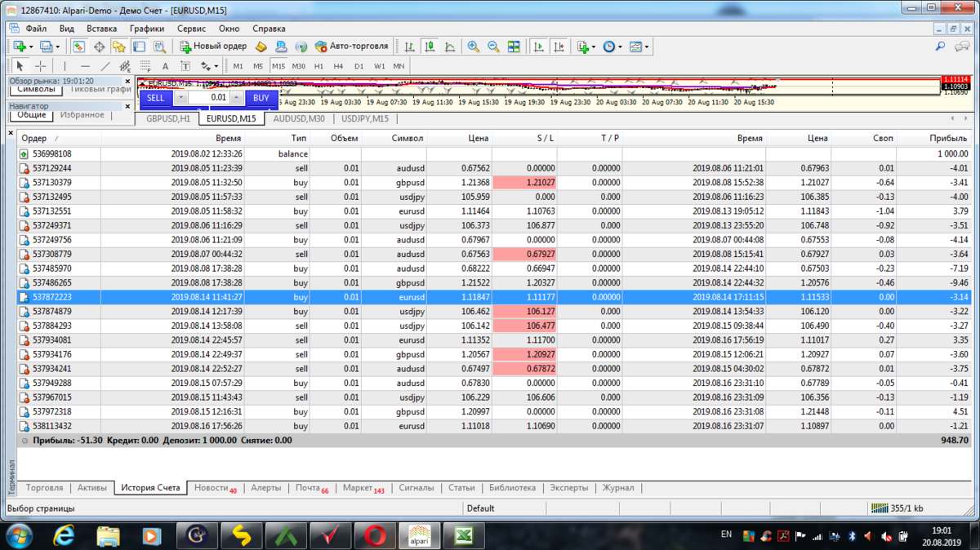Open the Журнал terminal tab
This screenshot has width=980, height=550.
(x=618, y=488)
